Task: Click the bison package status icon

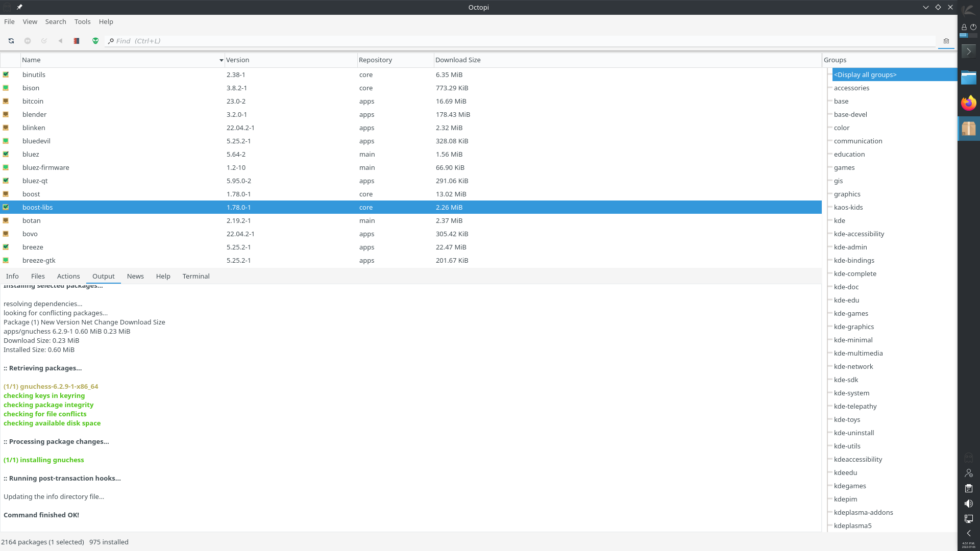Action: (6, 88)
